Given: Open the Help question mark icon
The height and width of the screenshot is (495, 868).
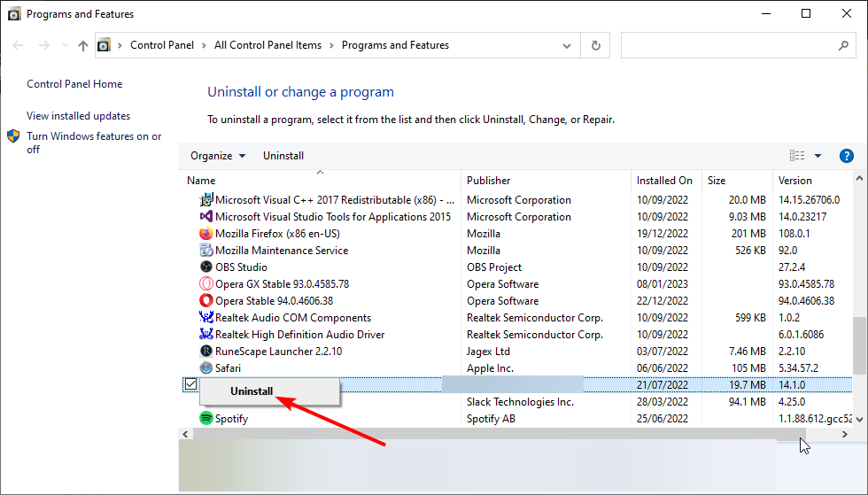Looking at the screenshot, I should (x=847, y=156).
